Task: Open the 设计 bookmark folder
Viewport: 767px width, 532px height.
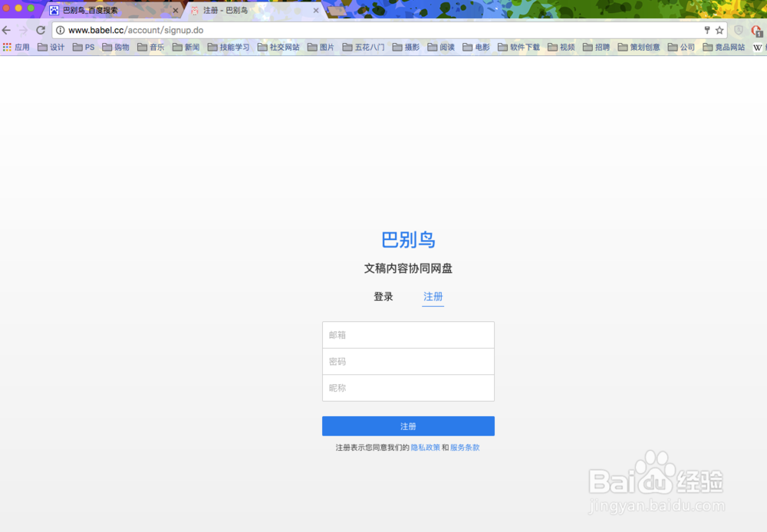Action: 51,47
